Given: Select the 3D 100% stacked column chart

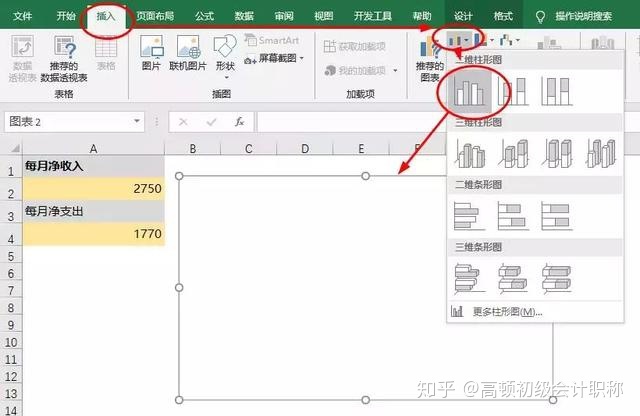Looking at the screenshot, I should [557, 153].
